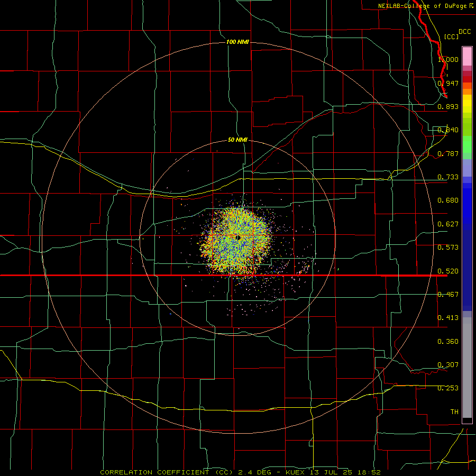Click the 50 NMI range ring label
The image size is (476, 476).
(x=237, y=140)
